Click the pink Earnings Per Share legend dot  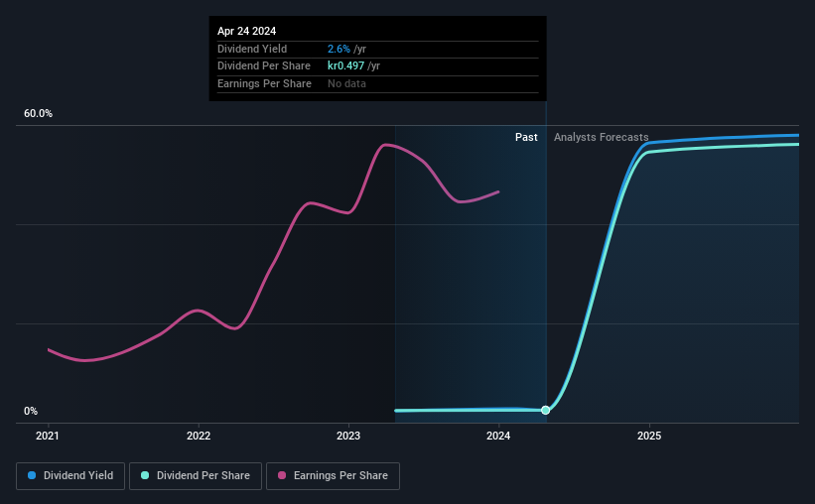pyautogui.click(x=282, y=475)
